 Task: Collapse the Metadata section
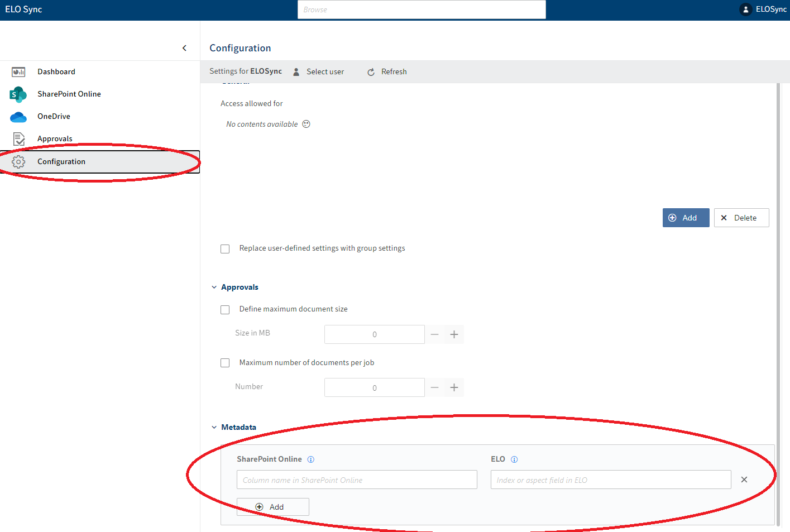214,428
